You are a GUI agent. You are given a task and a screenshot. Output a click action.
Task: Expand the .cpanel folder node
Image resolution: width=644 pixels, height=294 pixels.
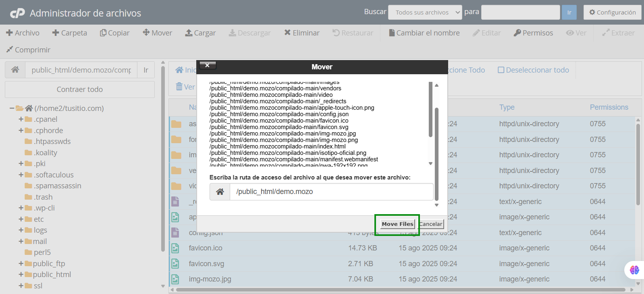[x=21, y=119]
